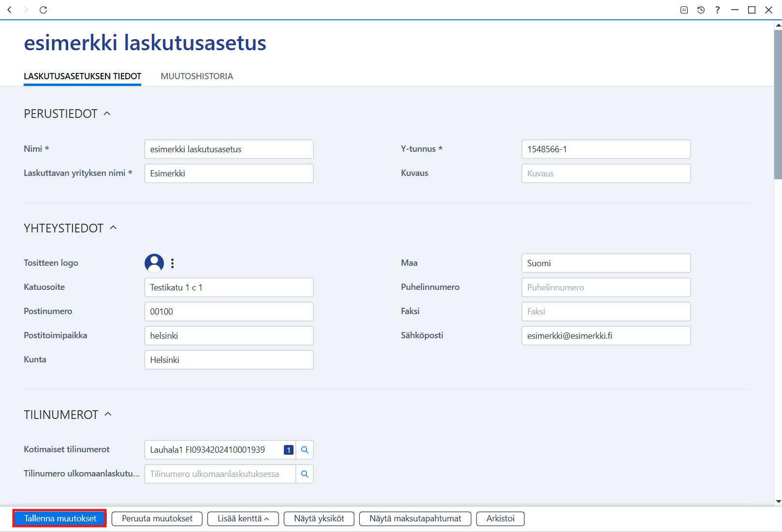Click the Postitoimipaikka field
782x532 pixels.
point(229,336)
